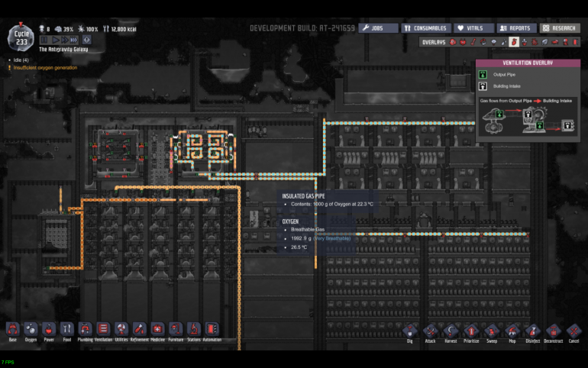Pick the Disinfect tool
Viewport: 588px width, 368px height.
532,331
